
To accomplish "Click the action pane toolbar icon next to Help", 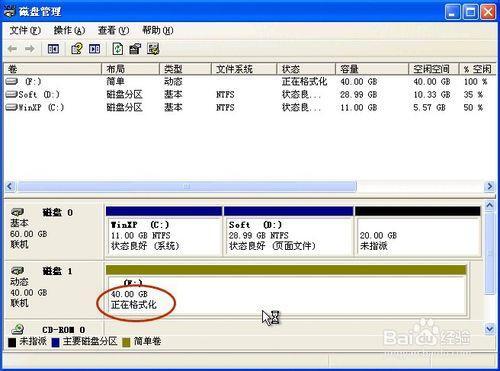I will coord(95,49).
